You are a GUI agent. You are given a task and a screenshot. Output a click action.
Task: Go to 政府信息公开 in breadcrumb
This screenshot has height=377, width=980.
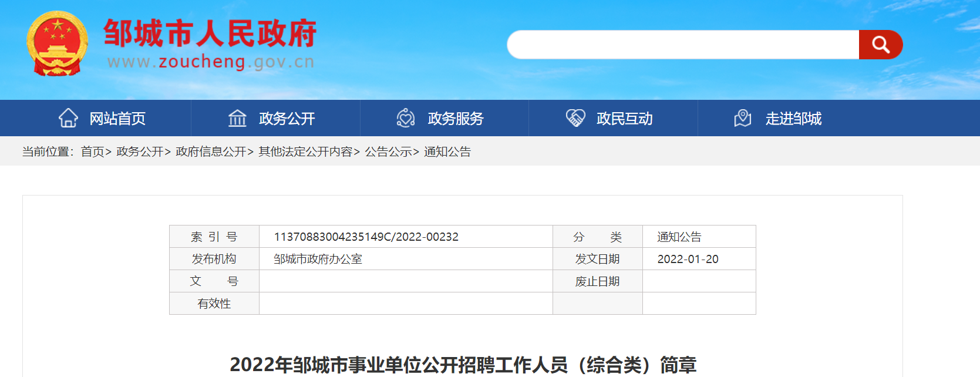[x=211, y=152]
